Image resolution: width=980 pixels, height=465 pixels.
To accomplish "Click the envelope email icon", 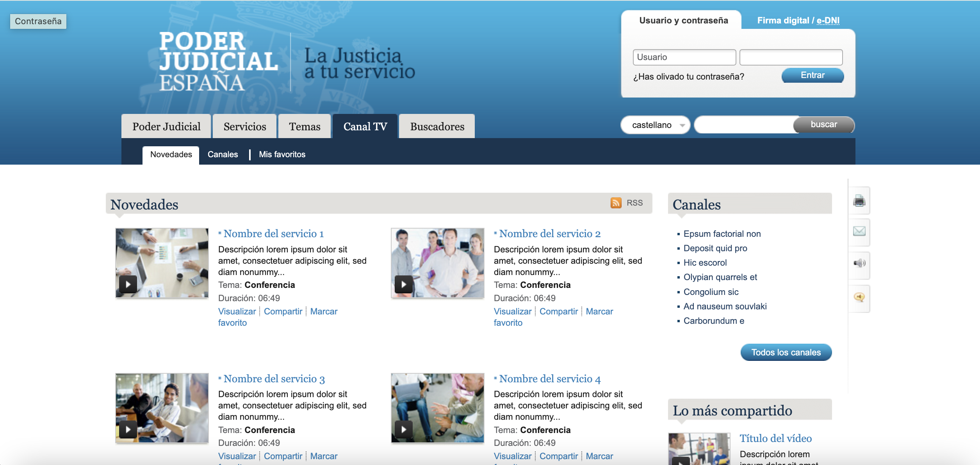I will click(859, 231).
